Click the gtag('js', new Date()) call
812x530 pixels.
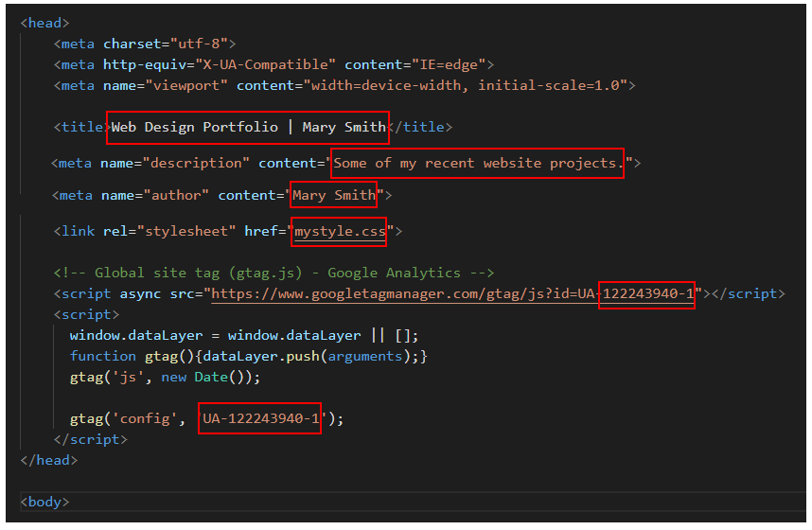(164, 377)
